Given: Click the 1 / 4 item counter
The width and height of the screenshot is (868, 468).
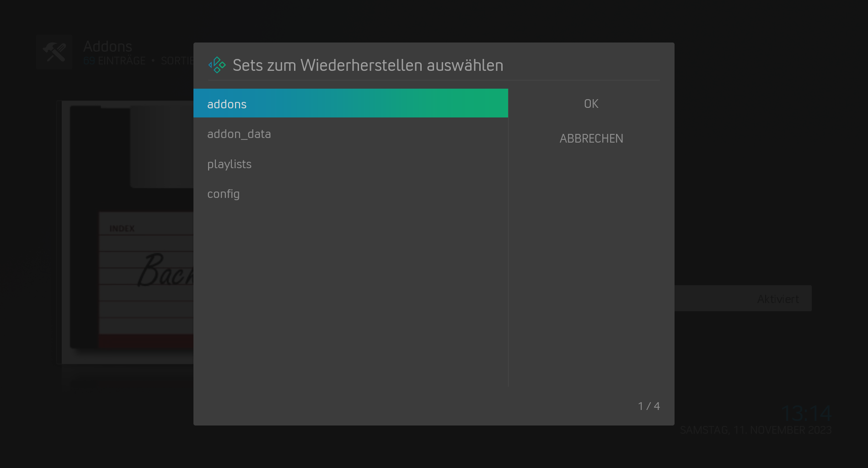Looking at the screenshot, I should tap(649, 406).
